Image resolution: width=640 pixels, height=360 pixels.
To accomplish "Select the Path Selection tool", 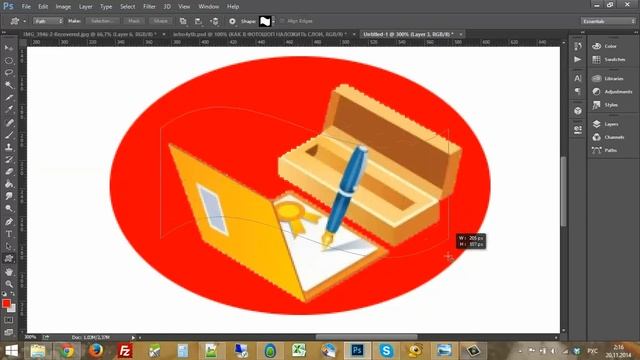I will [x=9, y=246].
